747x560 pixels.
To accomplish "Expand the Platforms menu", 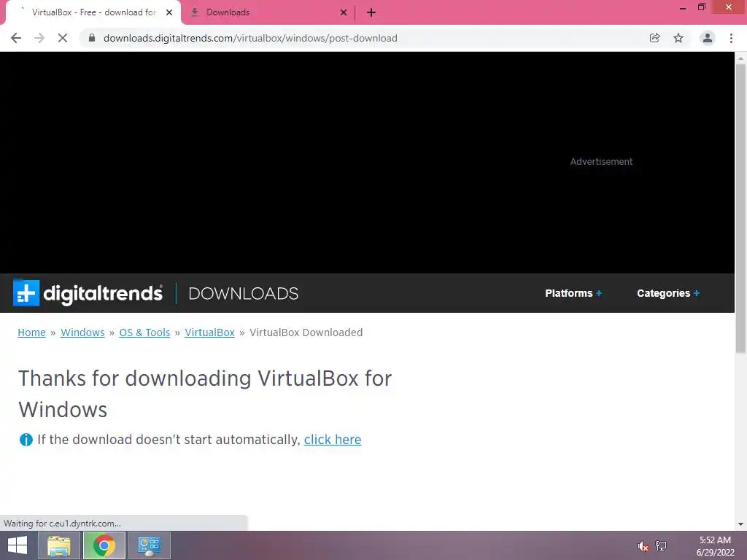I will 573,293.
